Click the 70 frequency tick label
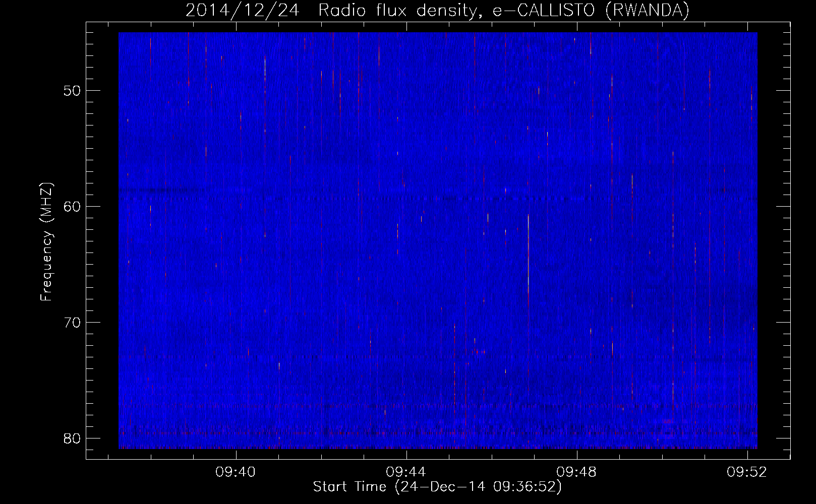Viewport: 816px width, 504px height. click(x=72, y=323)
